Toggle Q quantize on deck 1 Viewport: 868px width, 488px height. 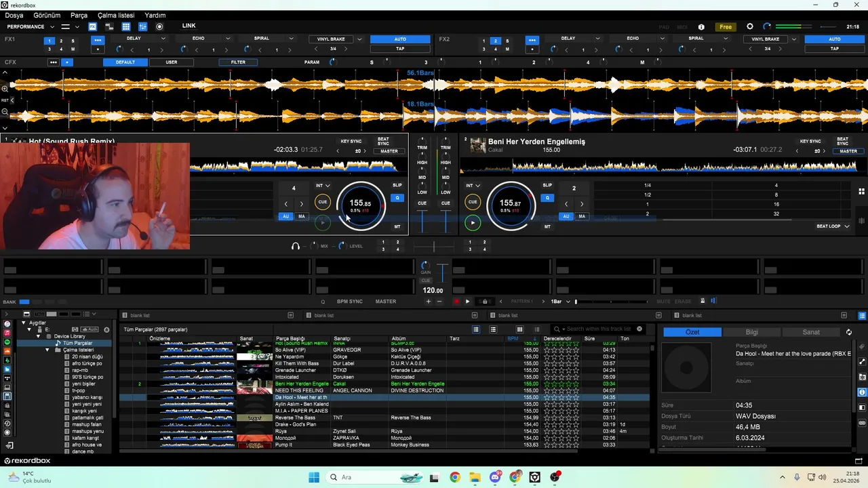[397, 198]
